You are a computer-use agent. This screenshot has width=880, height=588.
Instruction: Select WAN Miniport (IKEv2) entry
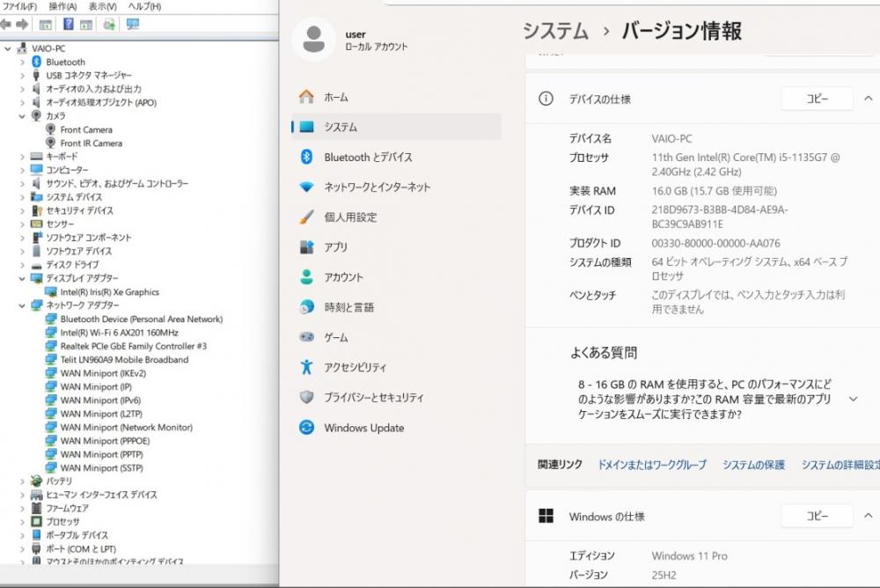click(103, 373)
